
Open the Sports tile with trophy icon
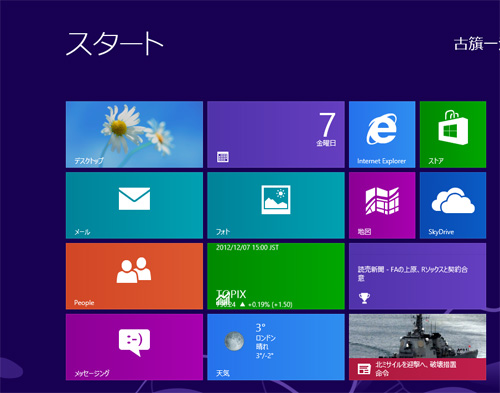(417, 276)
